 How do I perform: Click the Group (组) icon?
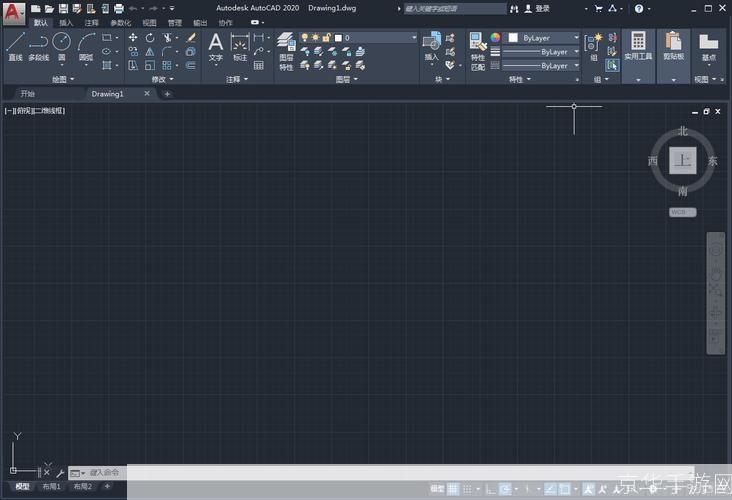point(593,46)
